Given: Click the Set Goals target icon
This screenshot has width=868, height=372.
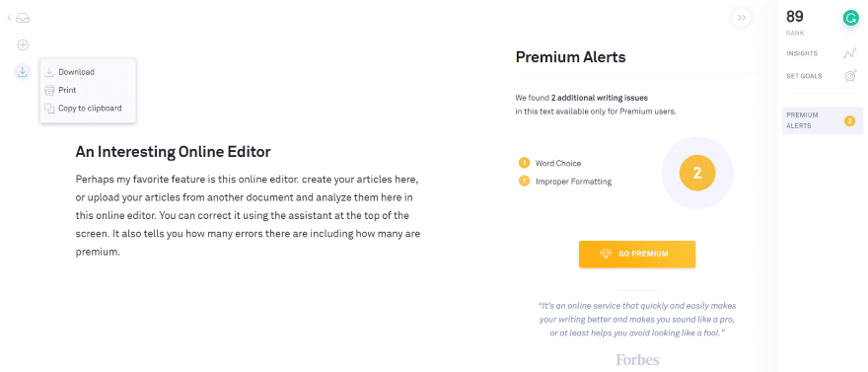Looking at the screenshot, I should pyautogui.click(x=851, y=76).
